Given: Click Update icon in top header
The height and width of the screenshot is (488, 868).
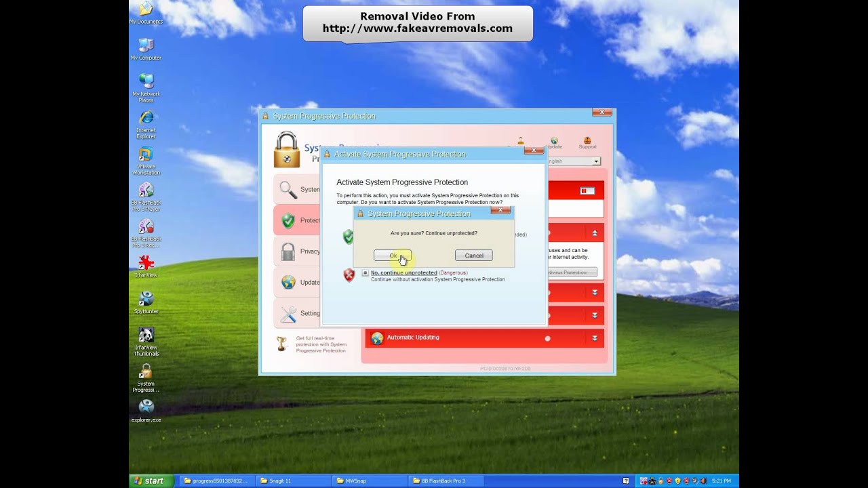Looking at the screenshot, I should coord(554,143).
